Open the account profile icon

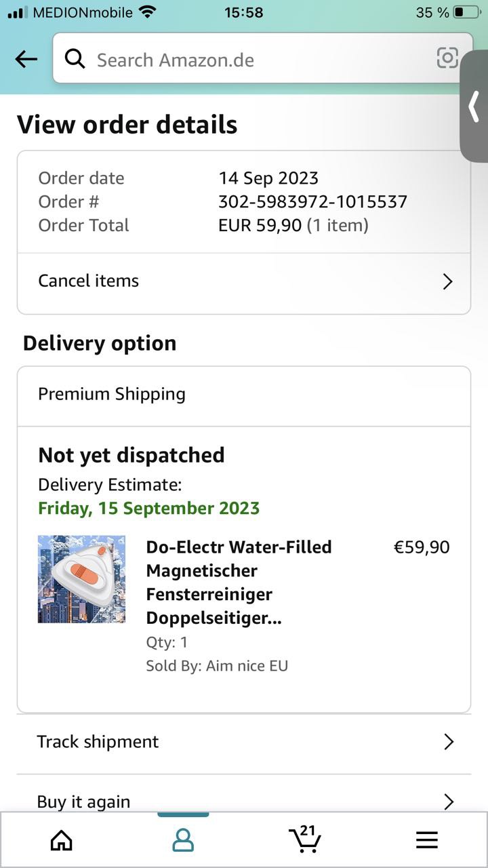[x=183, y=841]
